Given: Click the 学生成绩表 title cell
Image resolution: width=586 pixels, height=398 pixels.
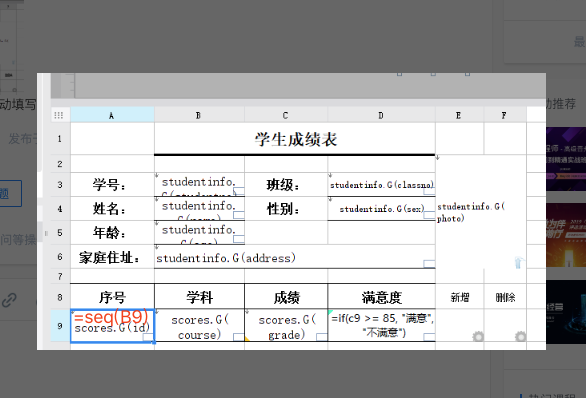Looking at the screenshot, I should click(x=294, y=139).
